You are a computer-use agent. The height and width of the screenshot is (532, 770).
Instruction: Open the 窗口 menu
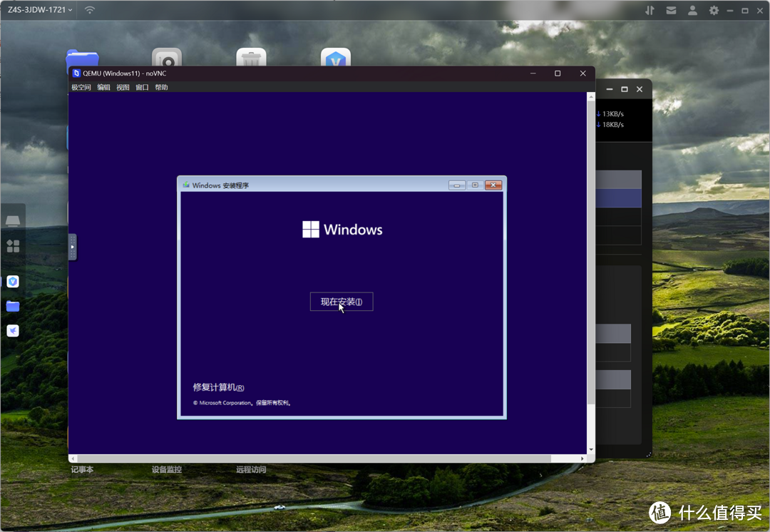click(x=142, y=88)
